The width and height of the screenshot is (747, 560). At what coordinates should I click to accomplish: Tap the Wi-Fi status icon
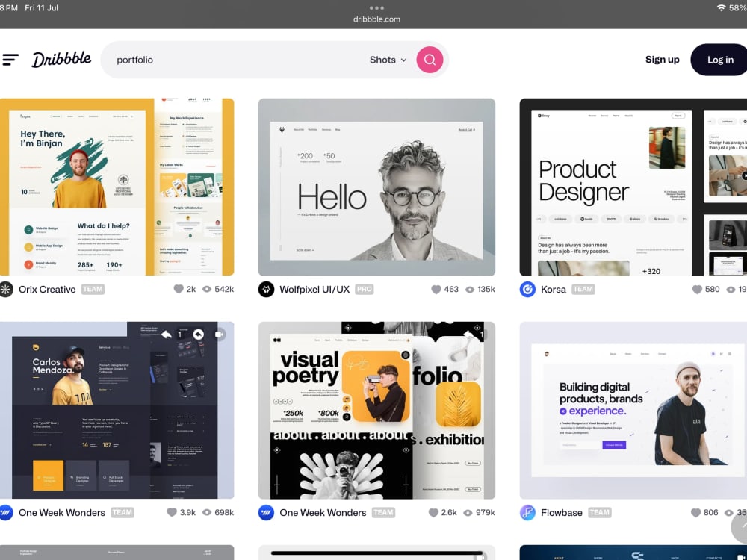click(722, 7)
